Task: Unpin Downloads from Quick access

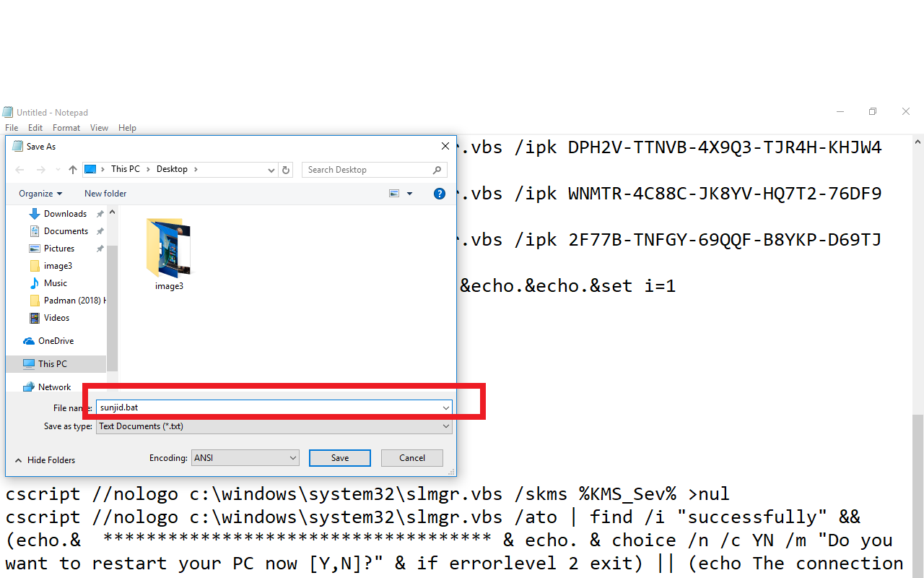Action: [x=100, y=213]
